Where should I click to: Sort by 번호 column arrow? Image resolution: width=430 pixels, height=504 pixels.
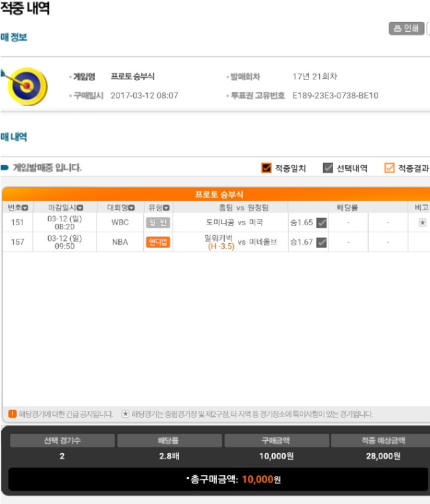(25, 208)
